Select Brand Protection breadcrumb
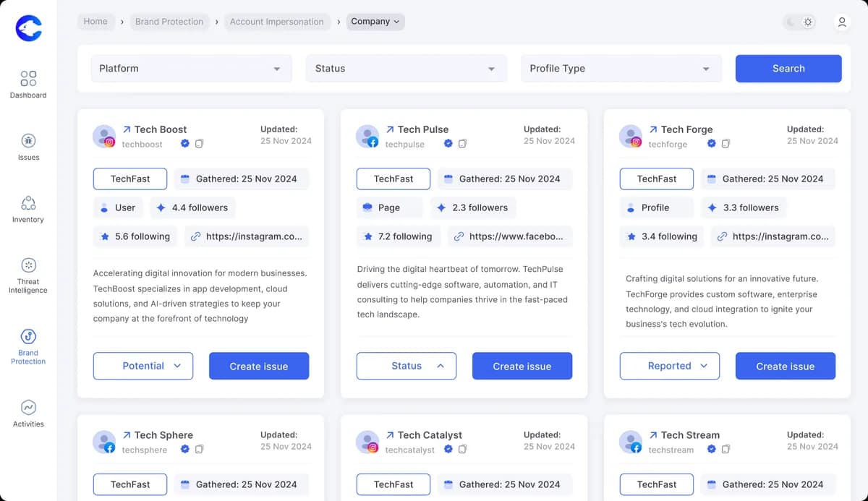This screenshot has width=868, height=501. coord(169,22)
